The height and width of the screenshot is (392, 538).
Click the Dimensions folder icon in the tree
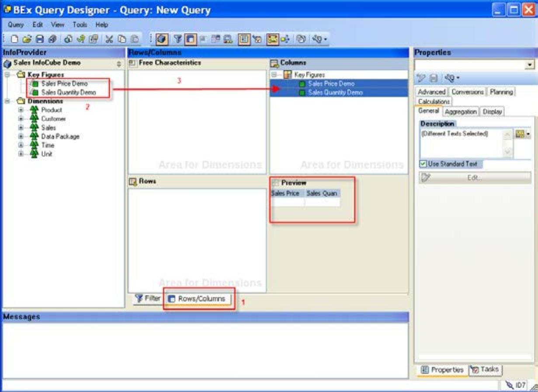[22, 101]
